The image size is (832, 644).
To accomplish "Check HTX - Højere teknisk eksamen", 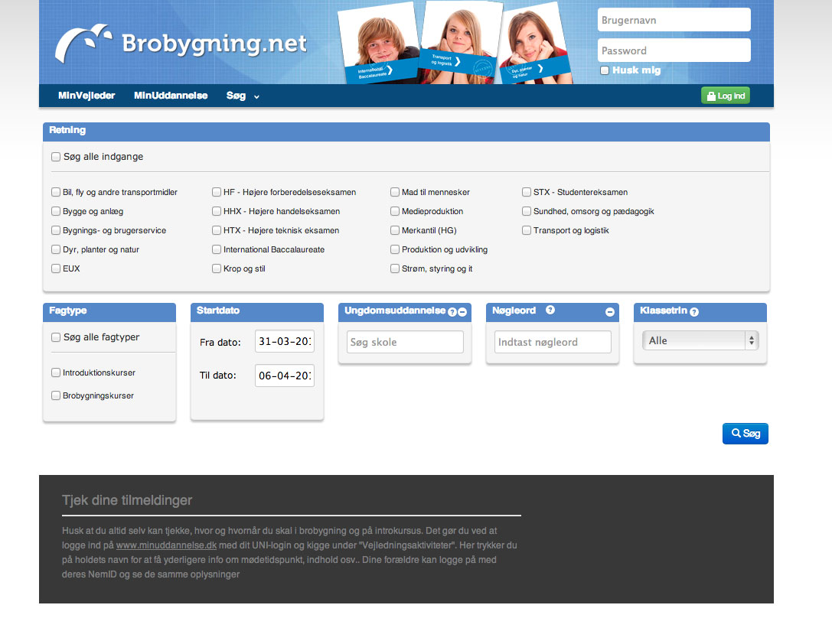I will coord(217,230).
